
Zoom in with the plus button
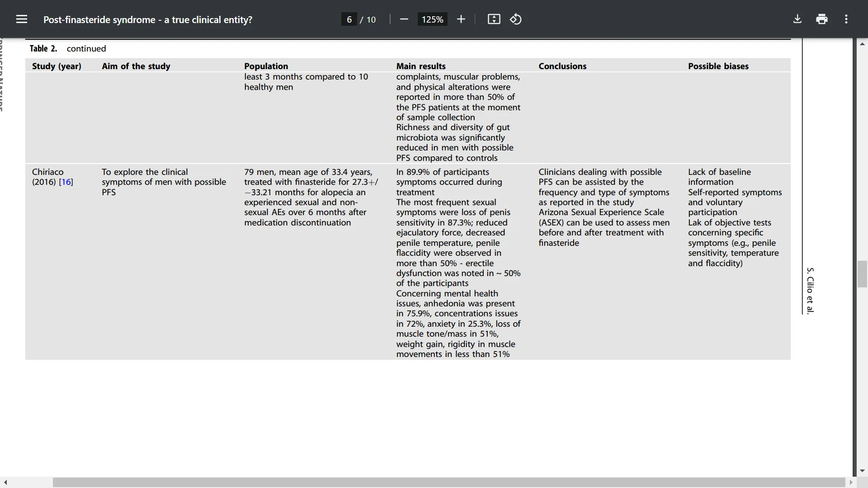pyautogui.click(x=461, y=19)
